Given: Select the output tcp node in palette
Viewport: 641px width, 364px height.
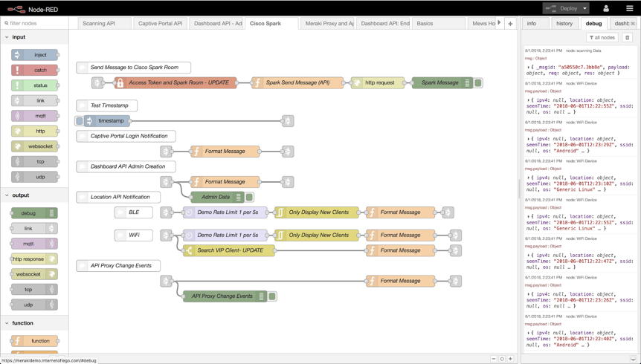Looking at the screenshot, I should pyautogui.click(x=34, y=290).
